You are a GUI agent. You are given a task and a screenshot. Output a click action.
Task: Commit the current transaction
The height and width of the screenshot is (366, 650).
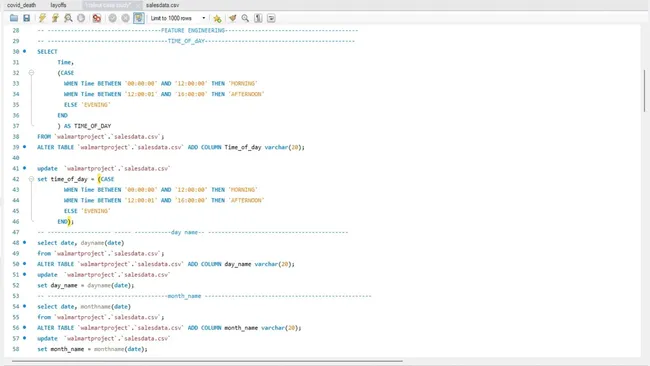pos(112,18)
